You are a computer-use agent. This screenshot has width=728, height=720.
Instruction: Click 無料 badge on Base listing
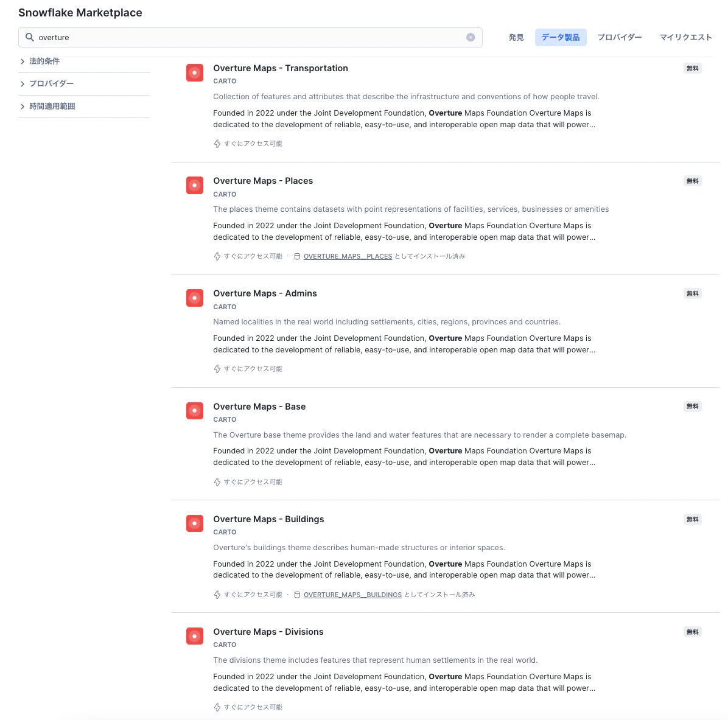click(692, 406)
